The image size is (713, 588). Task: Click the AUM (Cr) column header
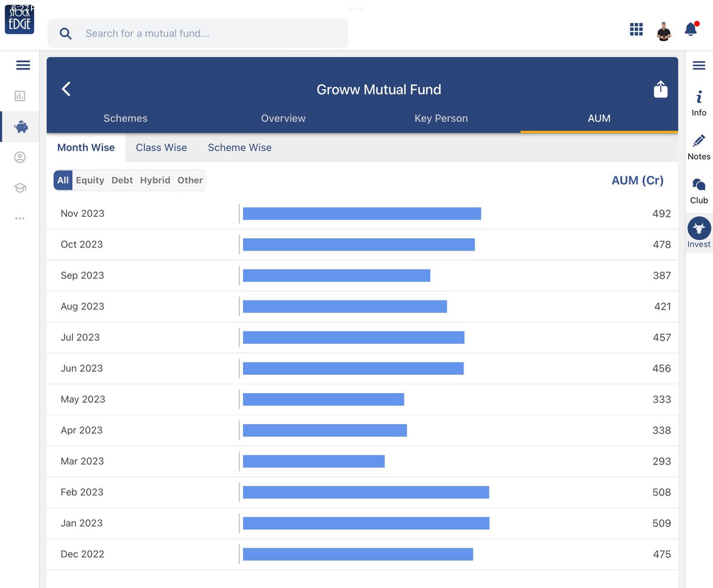[x=638, y=180]
